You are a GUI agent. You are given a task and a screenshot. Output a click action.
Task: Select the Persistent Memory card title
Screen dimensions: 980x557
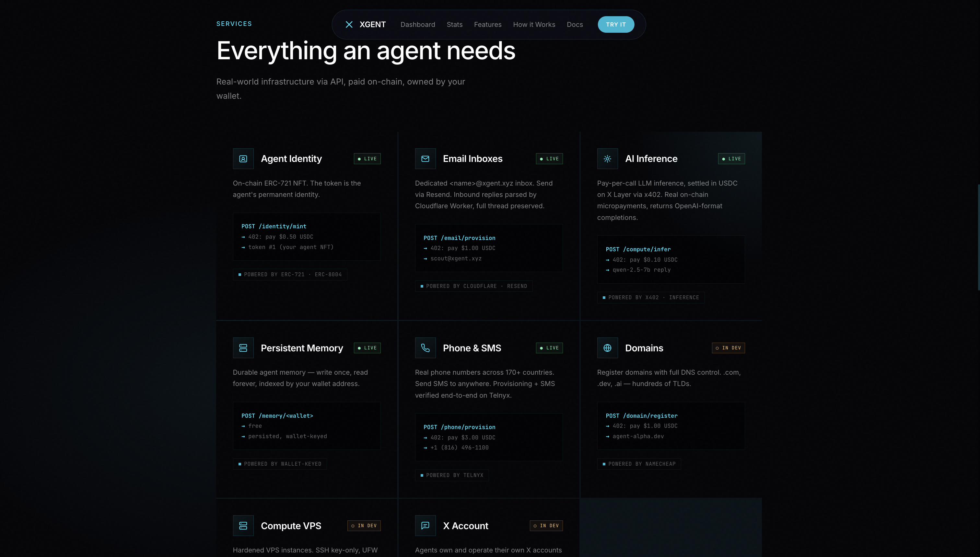click(302, 348)
